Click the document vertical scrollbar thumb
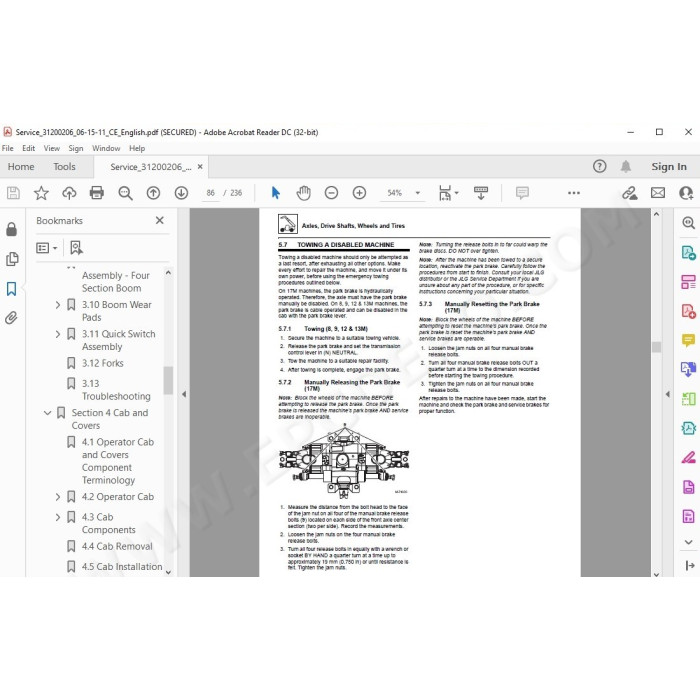This screenshot has width=700, height=700. pos(656,347)
